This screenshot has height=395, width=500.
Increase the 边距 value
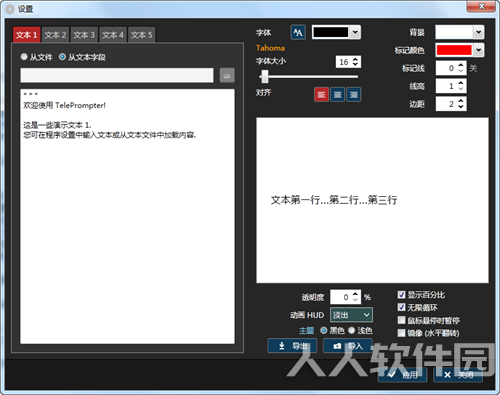point(461,101)
